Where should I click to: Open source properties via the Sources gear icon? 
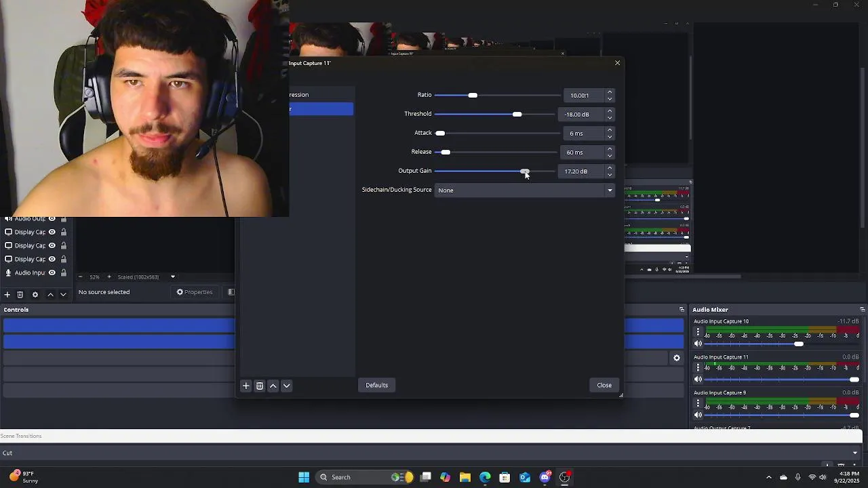35,294
